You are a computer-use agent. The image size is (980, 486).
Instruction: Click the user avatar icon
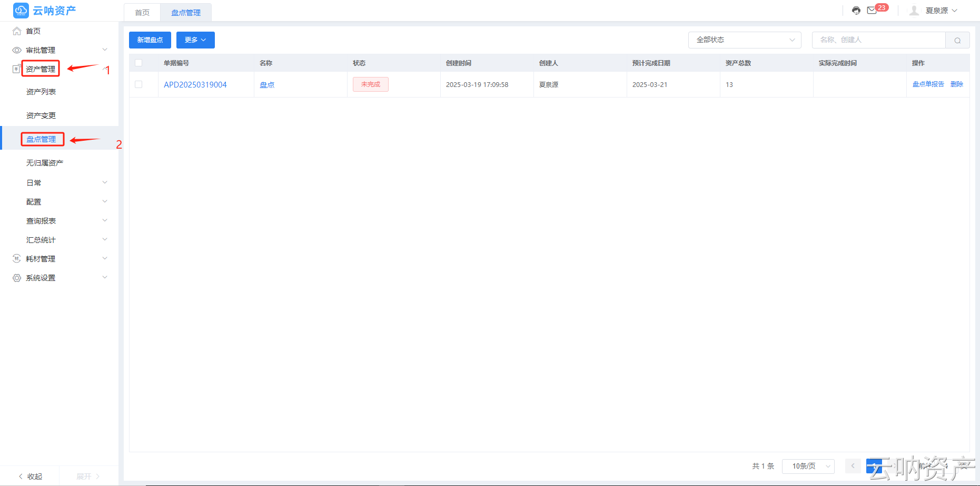[x=914, y=11]
